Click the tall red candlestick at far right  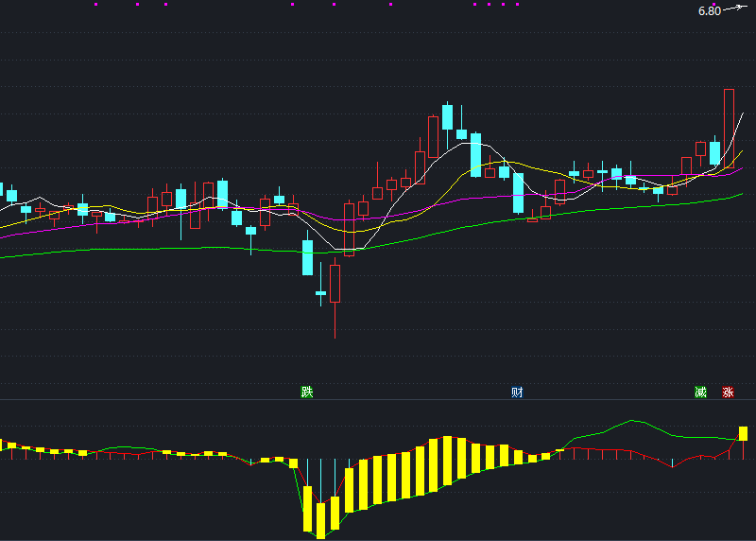click(x=729, y=128)
